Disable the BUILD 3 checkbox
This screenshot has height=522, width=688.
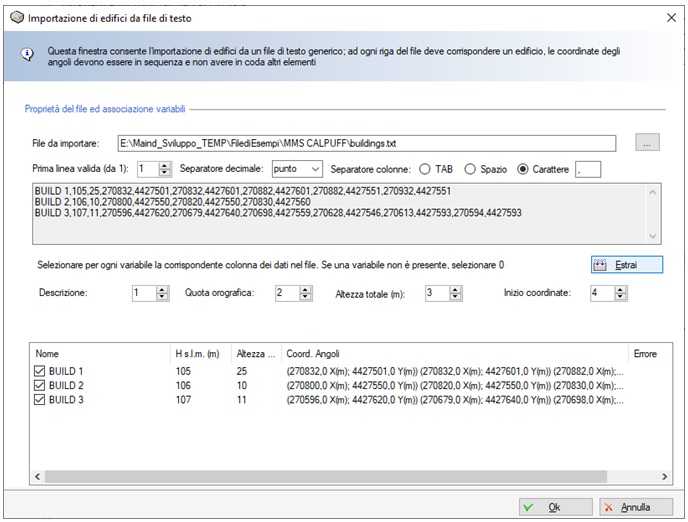(x=41, y=400)
